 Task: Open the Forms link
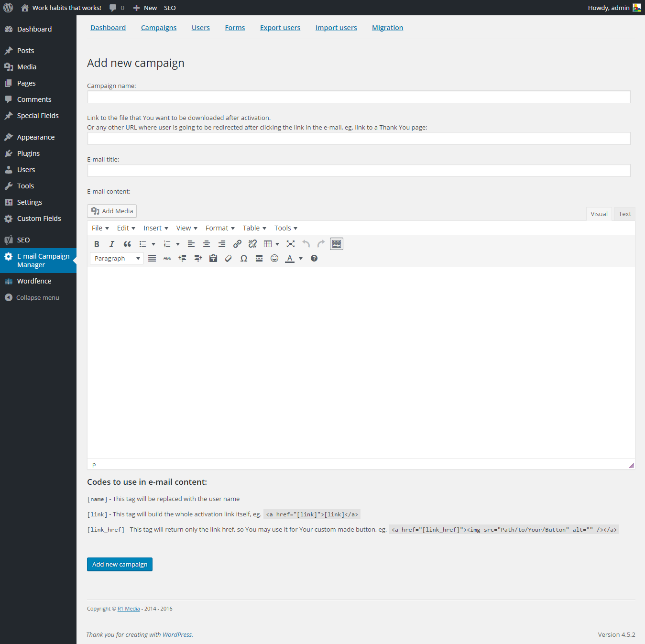pyautogui.click(x=235, y=28)
